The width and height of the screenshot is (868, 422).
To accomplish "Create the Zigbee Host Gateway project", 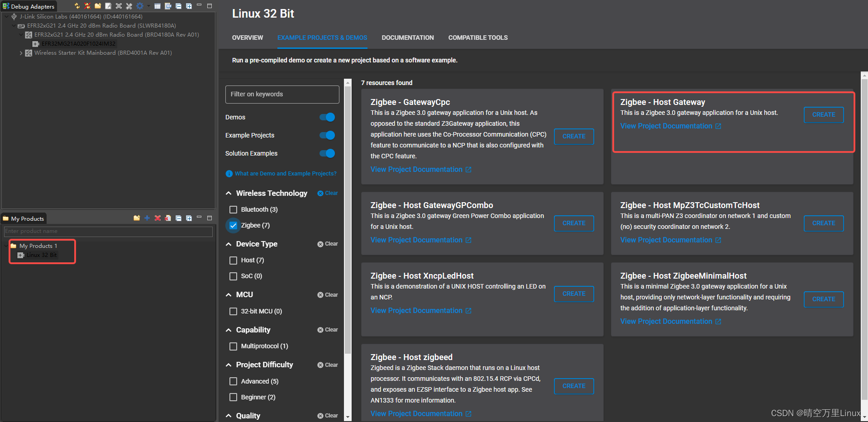I will tap(824, 115).
